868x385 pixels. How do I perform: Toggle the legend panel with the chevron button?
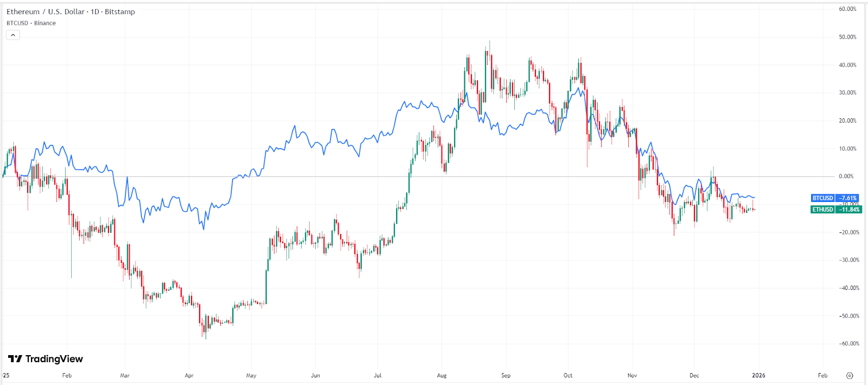[12, 34]
